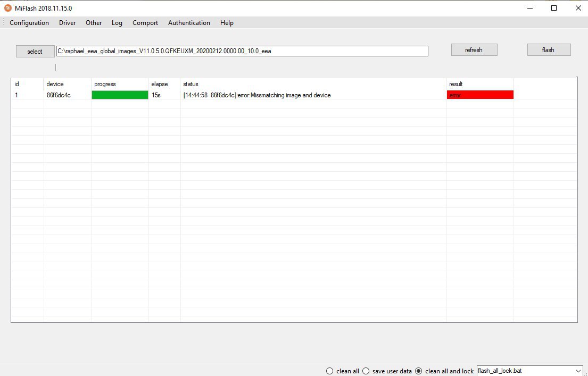The width and height of the screenshot is (588, 376).
Task: Click the MiFlash orange logo icon
Action: [8, 8]
